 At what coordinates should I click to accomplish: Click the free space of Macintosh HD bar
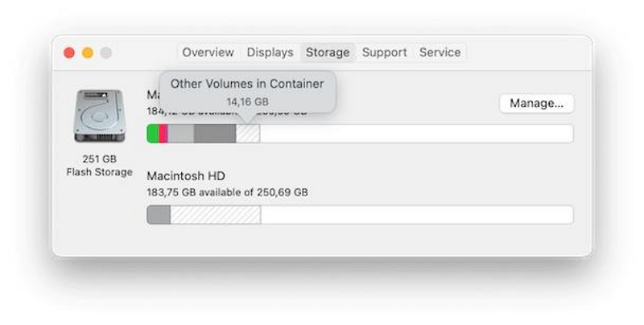[417, 215]
